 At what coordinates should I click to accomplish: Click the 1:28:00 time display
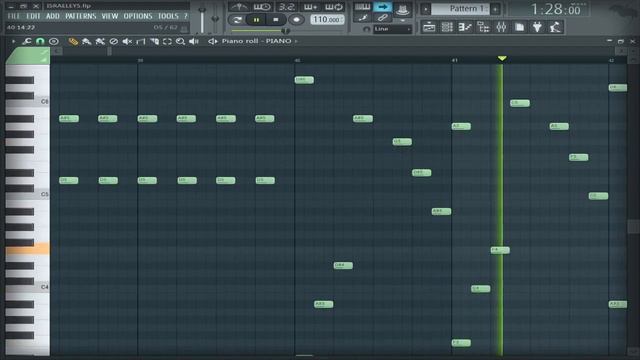point(556,9)
